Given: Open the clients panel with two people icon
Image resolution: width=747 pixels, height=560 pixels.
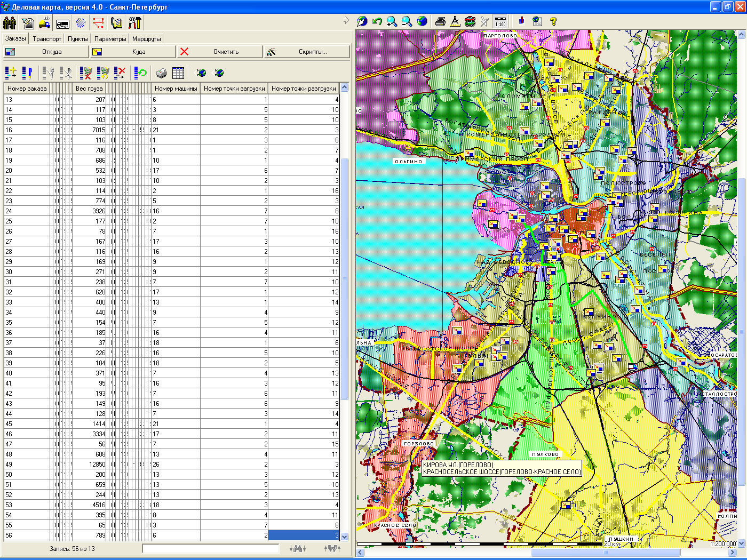Looking at the screenshot, I should pos(10,23).
